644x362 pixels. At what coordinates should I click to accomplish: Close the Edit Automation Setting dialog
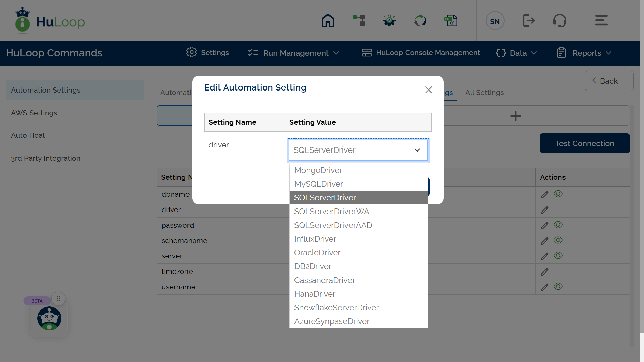[x=428, y=90]
